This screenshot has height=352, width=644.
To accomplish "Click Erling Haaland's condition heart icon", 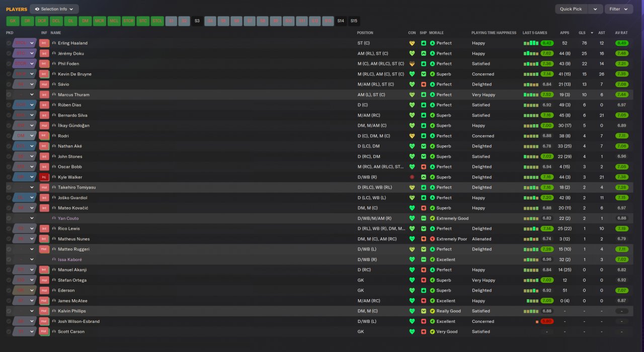I will tap(412, 43).
